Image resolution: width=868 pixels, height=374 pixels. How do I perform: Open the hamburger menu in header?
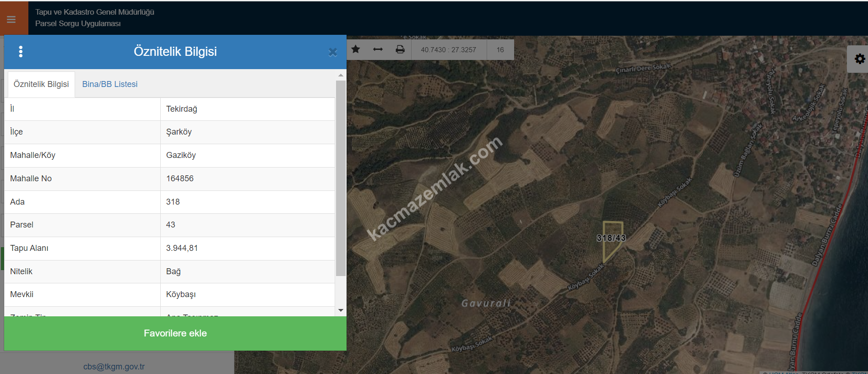(11, 19)
